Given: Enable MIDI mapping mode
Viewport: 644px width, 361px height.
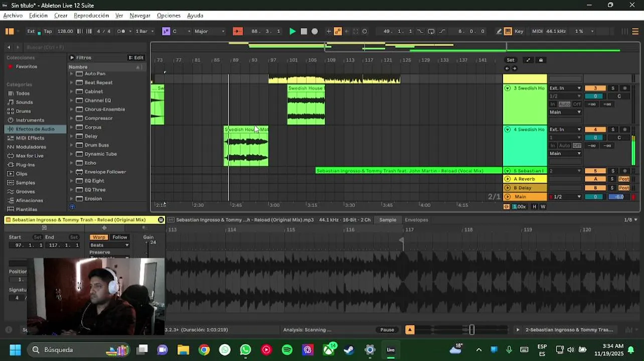Looking at the screenshot, I should 537,31.
